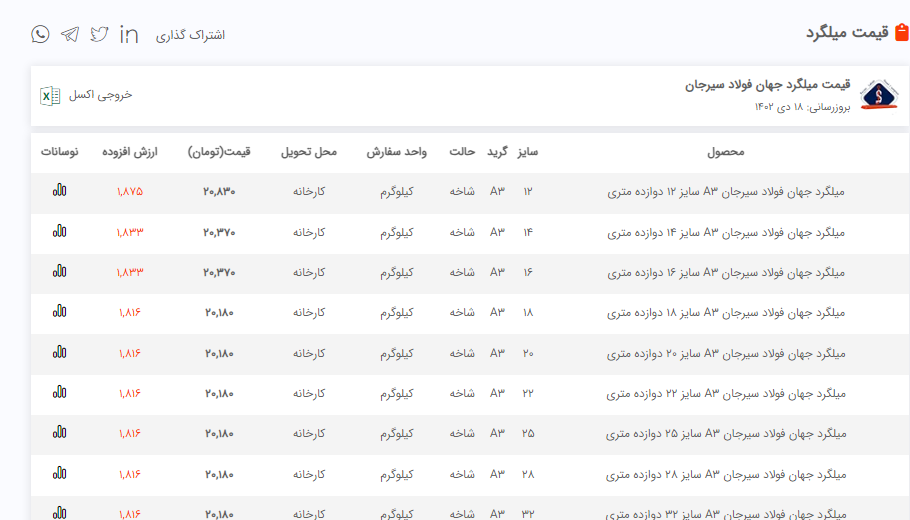
Task: Click the 20,830 price in first row
Action: coord(219,191)
